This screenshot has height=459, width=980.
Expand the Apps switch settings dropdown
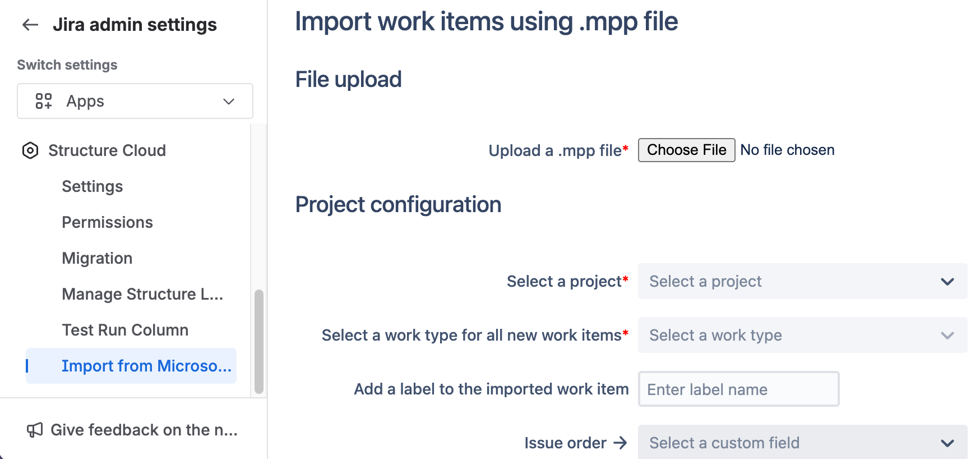229,102
